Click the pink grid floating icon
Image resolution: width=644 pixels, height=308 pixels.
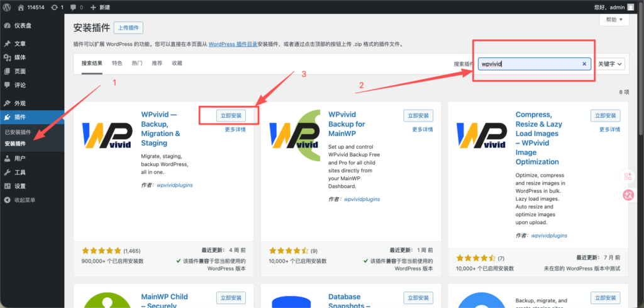coord(628,176)
